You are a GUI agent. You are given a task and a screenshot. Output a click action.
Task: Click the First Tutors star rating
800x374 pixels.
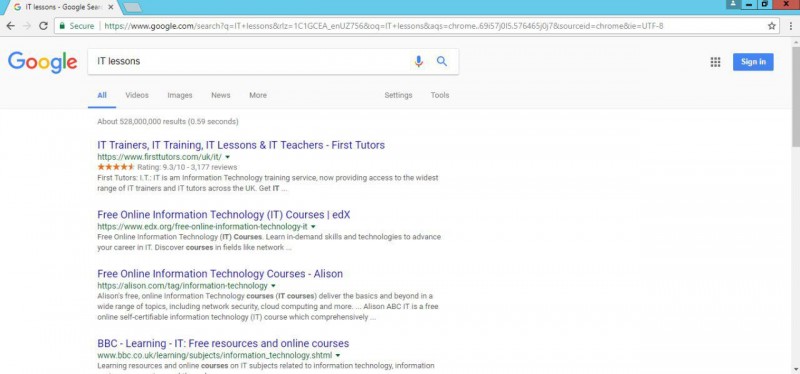click(x=116, y=167)
